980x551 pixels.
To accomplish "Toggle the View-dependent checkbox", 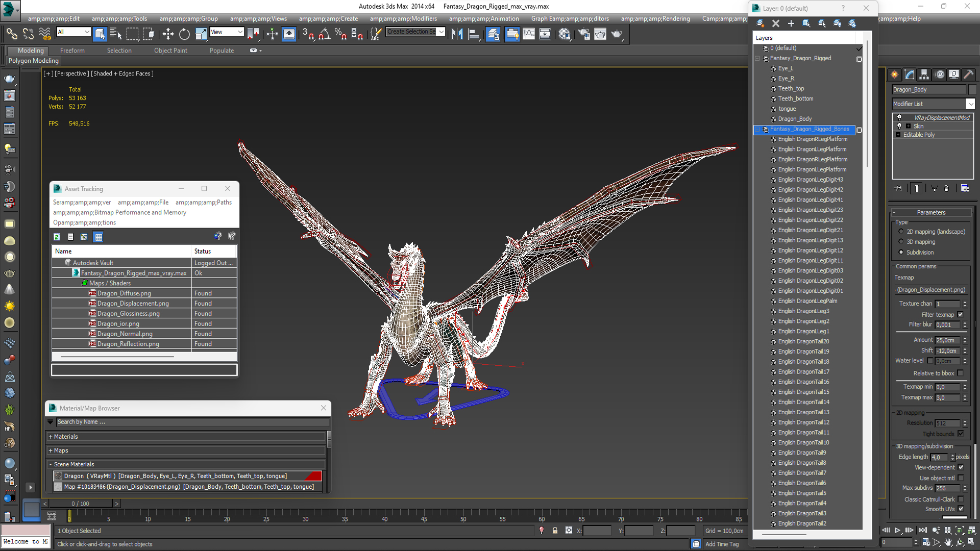I will pos(961,467).
